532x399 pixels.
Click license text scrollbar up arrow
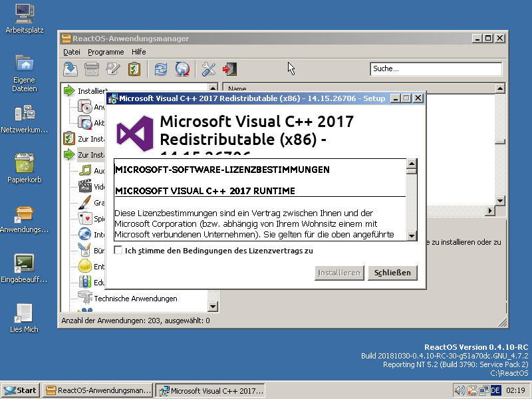(x=412, y=164)
